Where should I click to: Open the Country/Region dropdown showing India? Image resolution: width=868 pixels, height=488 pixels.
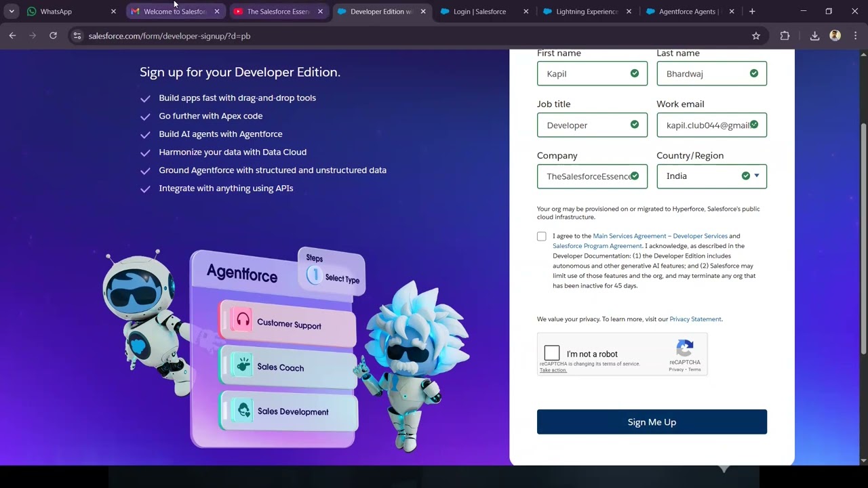(711, 176)
